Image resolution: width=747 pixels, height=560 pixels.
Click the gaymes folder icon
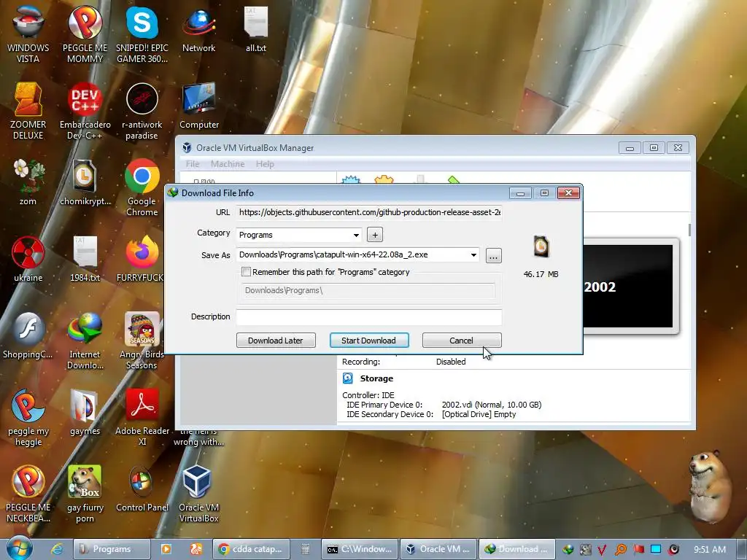point(85,413)
